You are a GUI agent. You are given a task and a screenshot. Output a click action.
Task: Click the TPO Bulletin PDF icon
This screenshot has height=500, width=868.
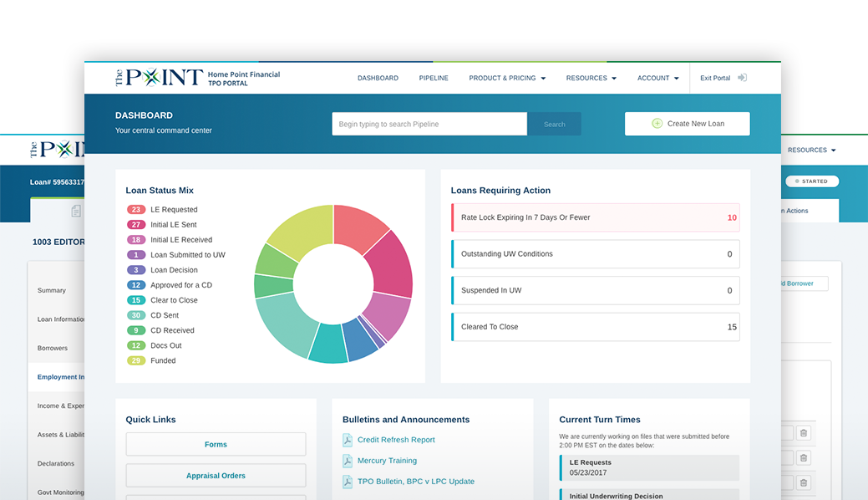click(x=348, y=482)
